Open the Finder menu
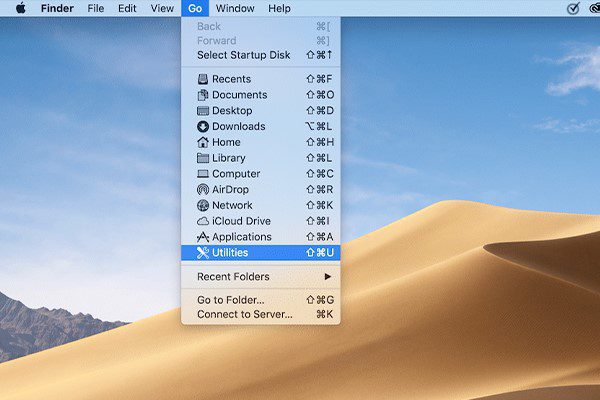The height and width of the screenshot is (400, 600). click(x=57, y=8)
